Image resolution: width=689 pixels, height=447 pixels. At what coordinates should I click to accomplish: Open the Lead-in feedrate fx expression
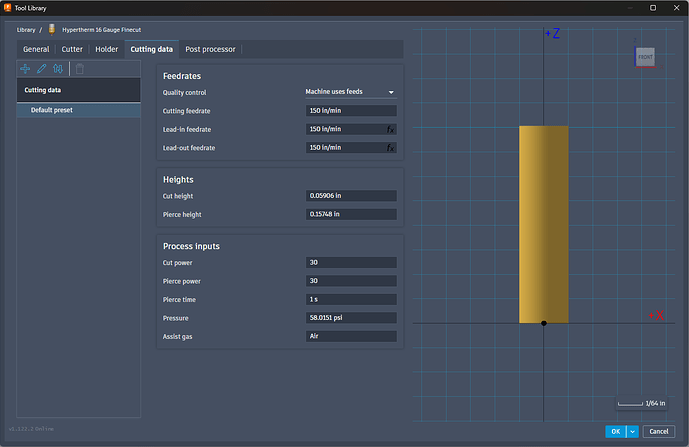tap(391, 129)
